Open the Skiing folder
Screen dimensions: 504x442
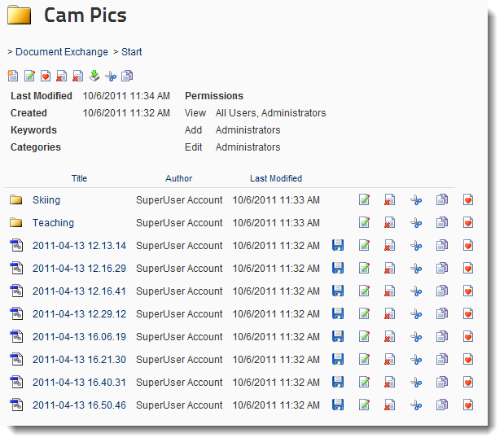(x=46, y=200)
